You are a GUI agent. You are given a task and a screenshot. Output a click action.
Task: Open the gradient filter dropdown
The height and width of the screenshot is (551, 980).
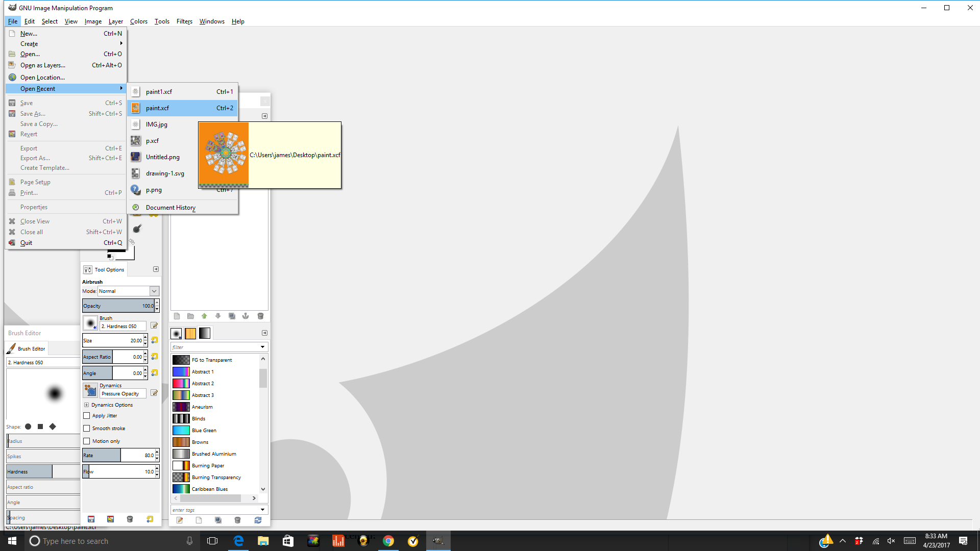(263, 347)
